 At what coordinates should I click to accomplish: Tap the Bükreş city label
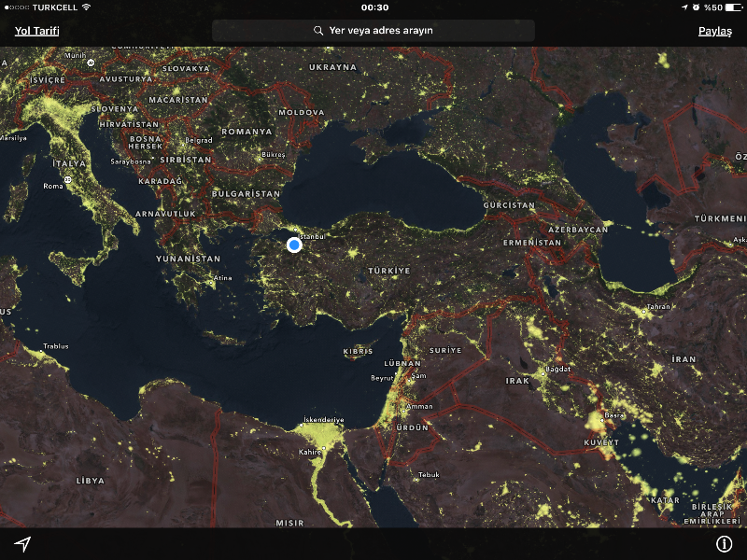[274, 155]
